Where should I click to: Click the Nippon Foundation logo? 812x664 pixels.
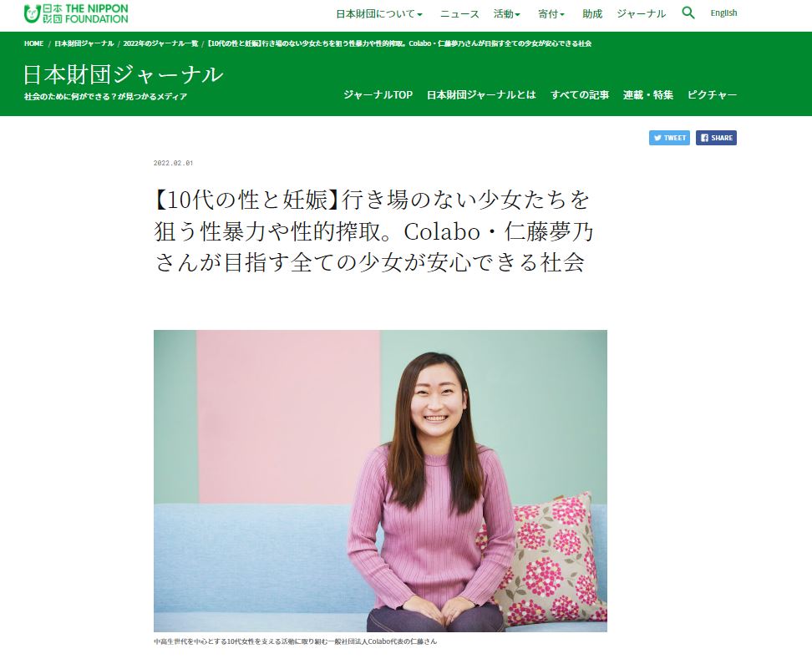76,14
